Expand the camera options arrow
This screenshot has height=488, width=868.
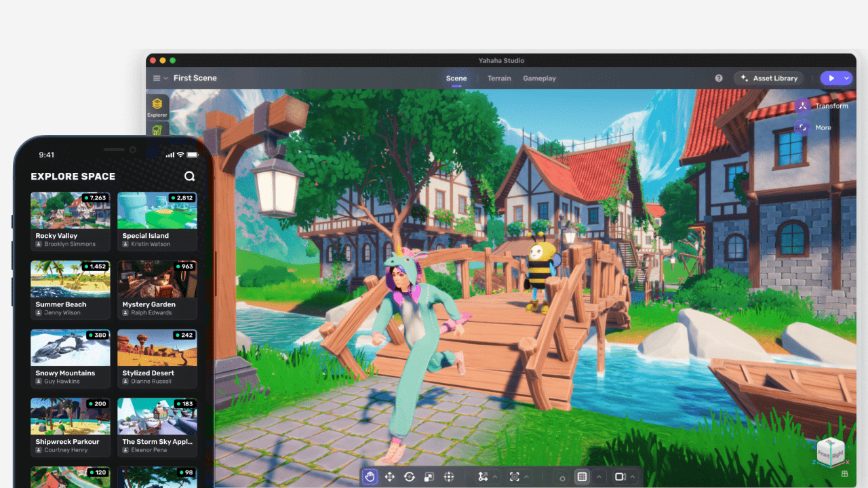point(633,476)
